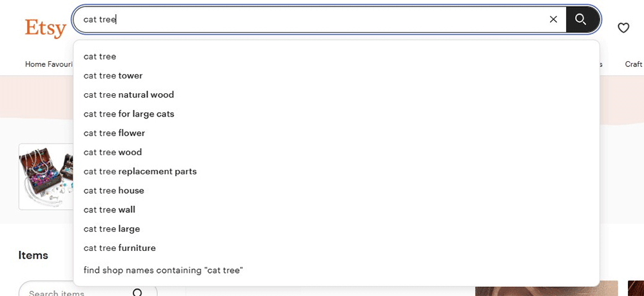Select 'cat tree wall' suggestion

pyautogui.click(x=109, y=210)
